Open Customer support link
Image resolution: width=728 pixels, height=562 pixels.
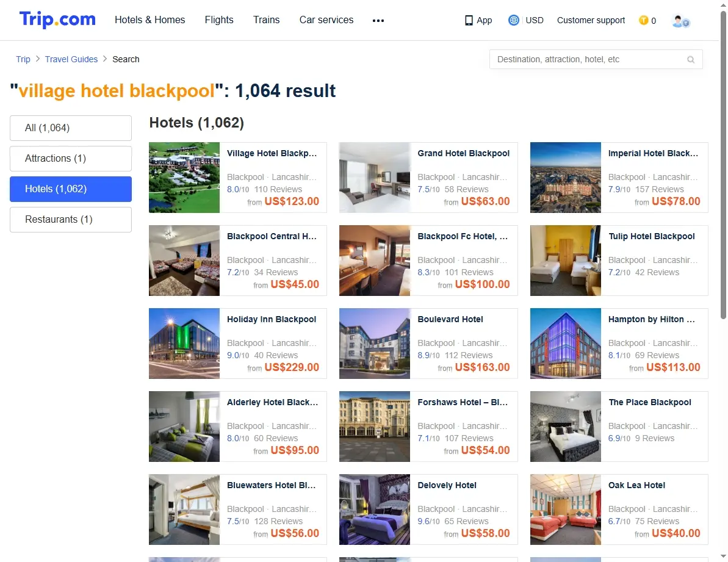coord(591,20)
